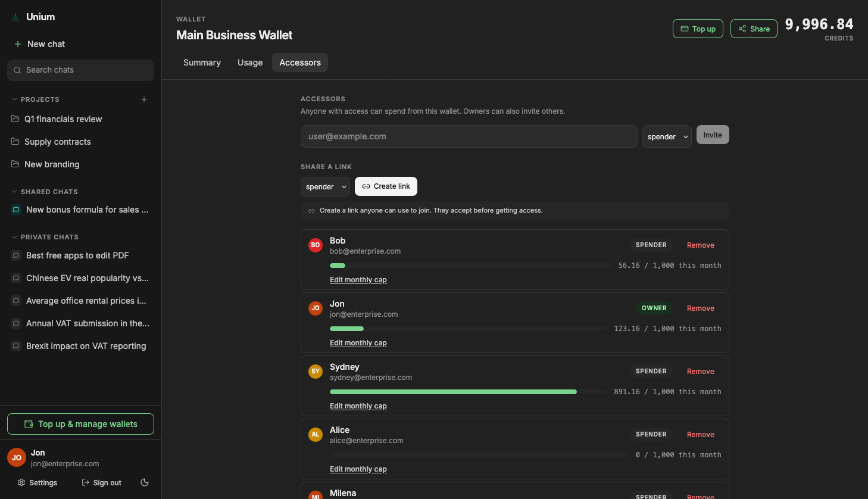Click Sydney's monthly usage progress bar
868x499 pixels.
(469, 392)
